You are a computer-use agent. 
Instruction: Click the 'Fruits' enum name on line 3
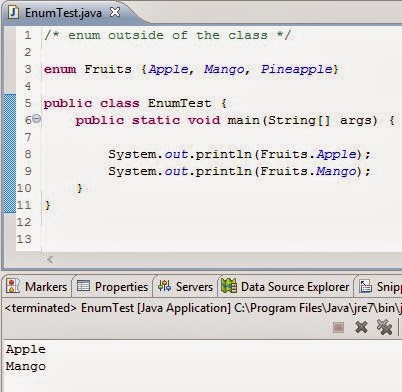pos(108,69)
